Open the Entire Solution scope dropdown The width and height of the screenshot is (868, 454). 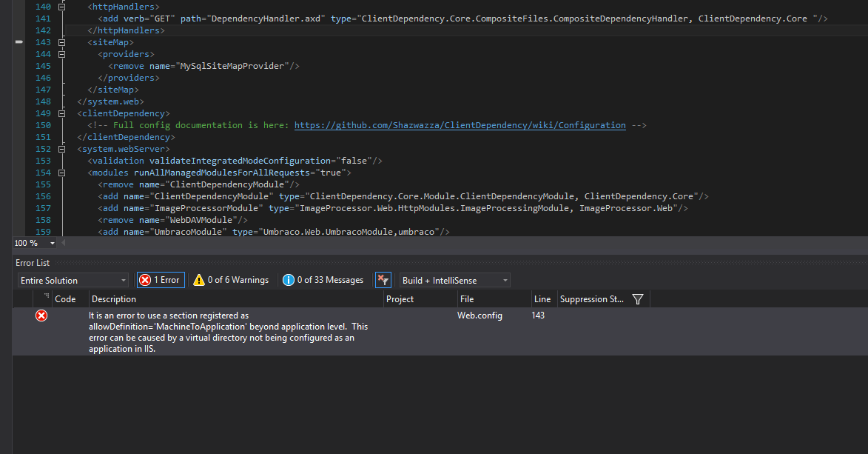point(73,281)
